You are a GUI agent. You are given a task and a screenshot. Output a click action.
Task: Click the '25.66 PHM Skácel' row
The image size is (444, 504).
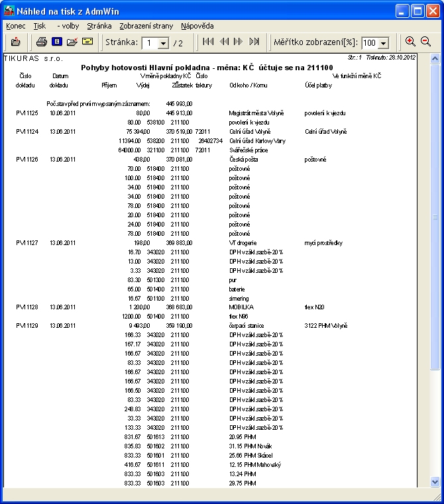coord(250,456)
